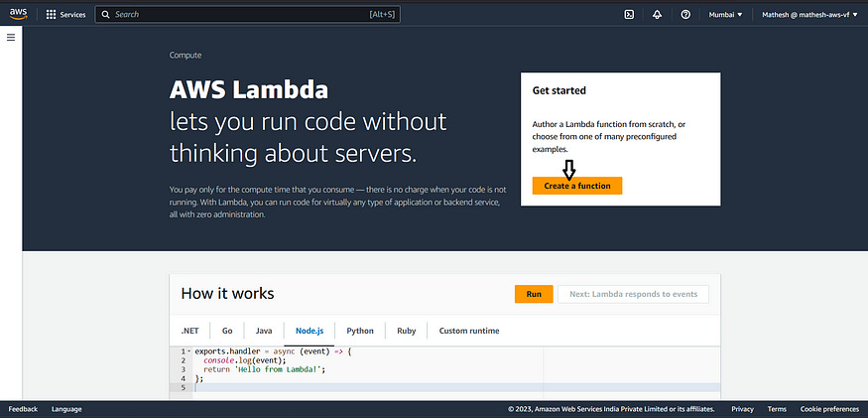Click Create a function button
868x418 pixels.
coord(576,186)
